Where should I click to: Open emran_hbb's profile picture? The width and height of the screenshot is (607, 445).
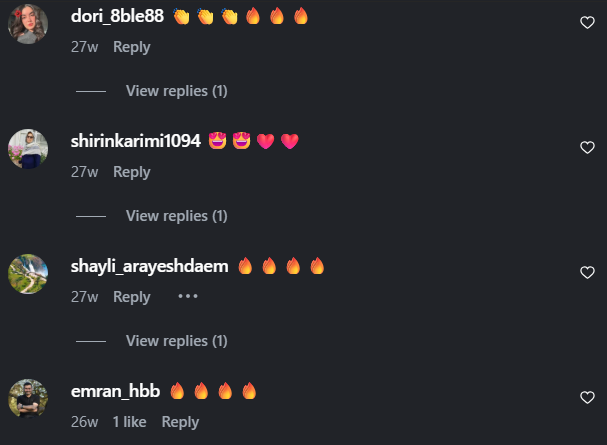pyautogui.click(x=28, y=399)
